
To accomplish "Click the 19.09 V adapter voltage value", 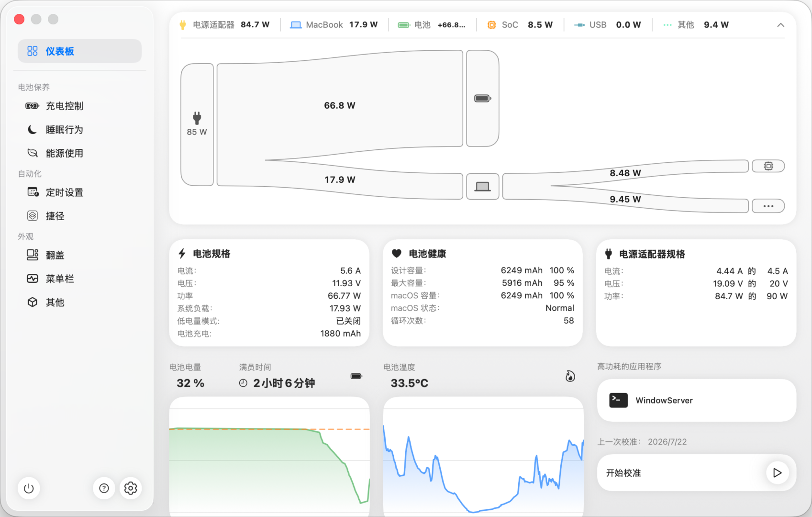I will (x=728, y=283).
